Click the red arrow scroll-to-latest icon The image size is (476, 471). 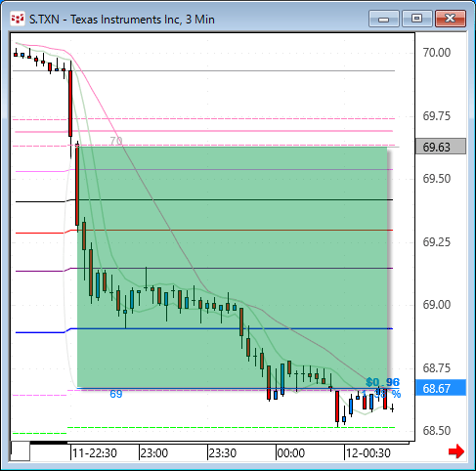point(456,451)
